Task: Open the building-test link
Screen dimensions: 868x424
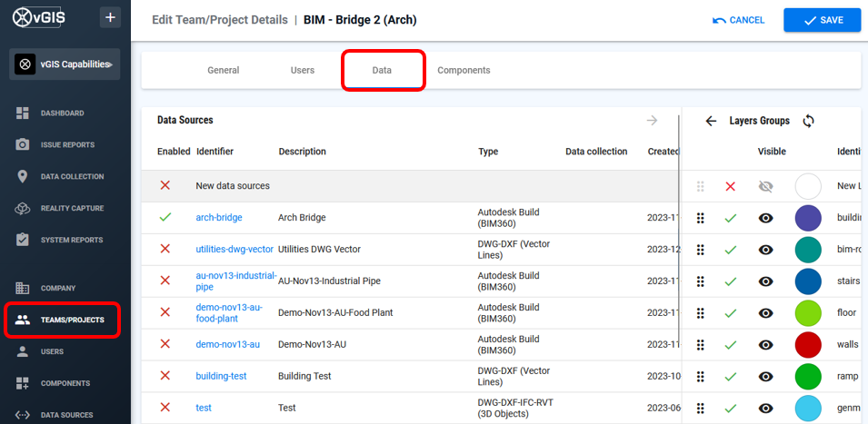Action: tap(221, 376)
